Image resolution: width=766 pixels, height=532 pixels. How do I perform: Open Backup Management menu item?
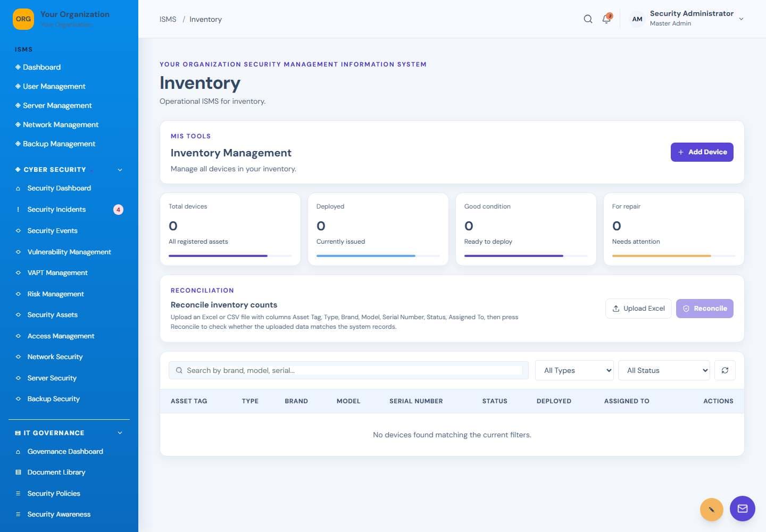(x=59, y=144)
